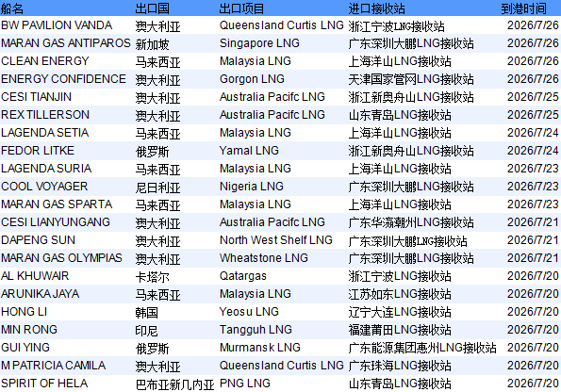The width and height of the screenshot is (561, 392).
Task: Click the MARAN GAS ANTIPAROS cell
Action: click(x=65, y=43)
